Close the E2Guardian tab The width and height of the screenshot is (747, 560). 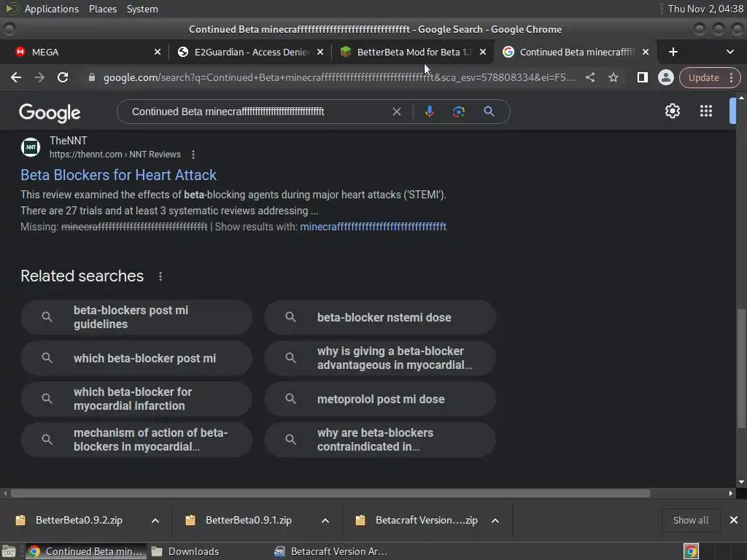click(x=321, y=52)
